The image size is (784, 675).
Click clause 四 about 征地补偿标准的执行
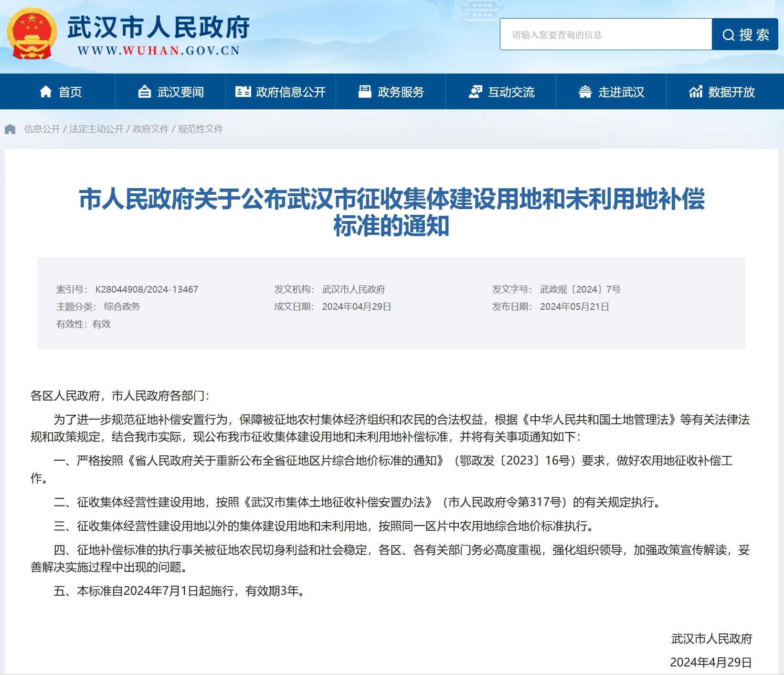390,559
